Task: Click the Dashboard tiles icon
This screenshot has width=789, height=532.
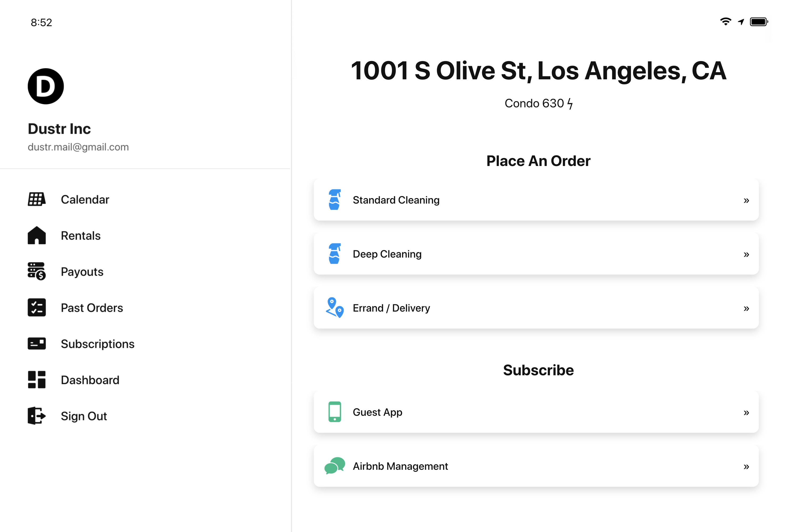Action: [37, 380]
